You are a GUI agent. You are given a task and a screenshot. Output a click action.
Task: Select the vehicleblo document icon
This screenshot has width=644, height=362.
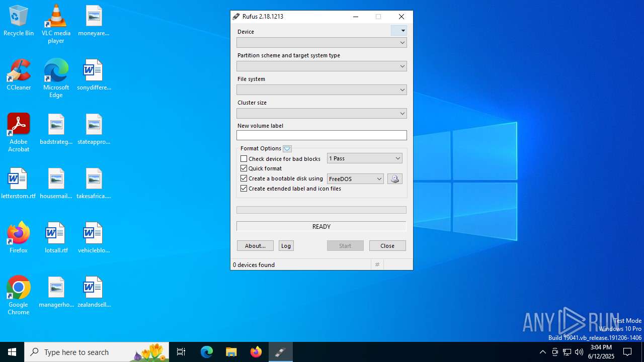point(94,238)
